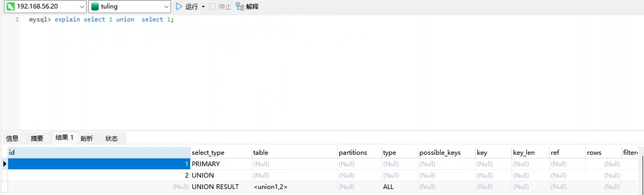Viewport: 644px width, 195px height.
Task: Switch to the 摘要 tab
Action: (x=37, y=138)
